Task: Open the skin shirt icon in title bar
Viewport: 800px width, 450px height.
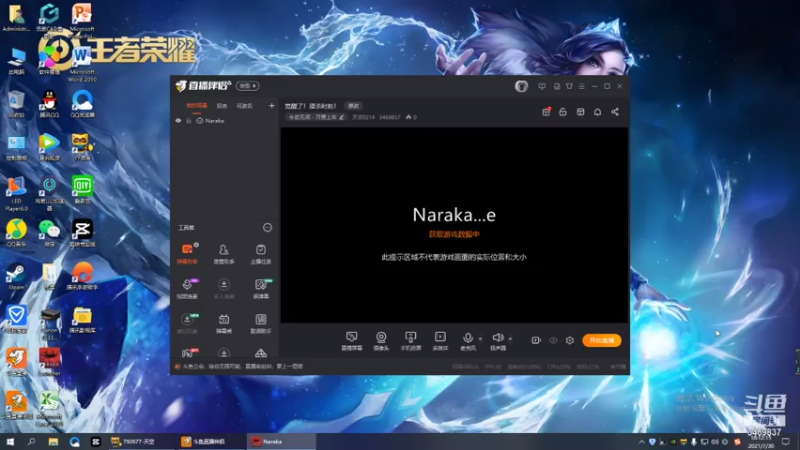Action: pos(569,86)
